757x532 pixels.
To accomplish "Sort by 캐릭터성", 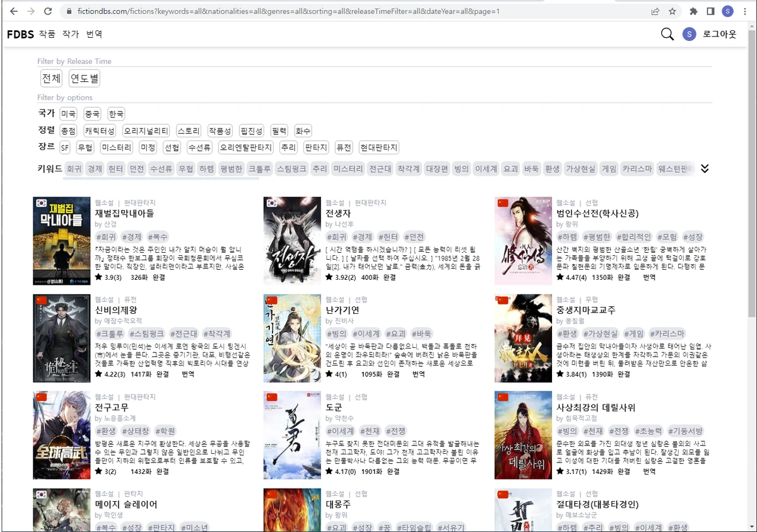I will coord(100,131).
